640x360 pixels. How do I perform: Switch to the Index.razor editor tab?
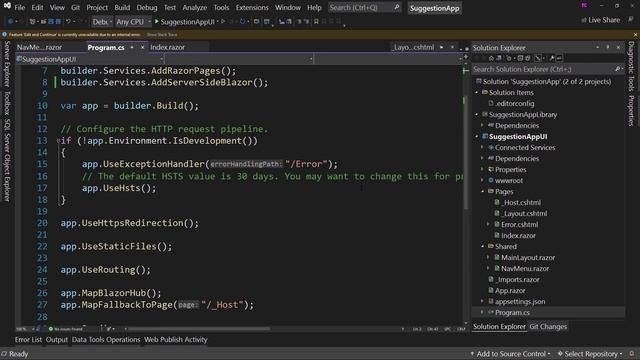[167, 47]
